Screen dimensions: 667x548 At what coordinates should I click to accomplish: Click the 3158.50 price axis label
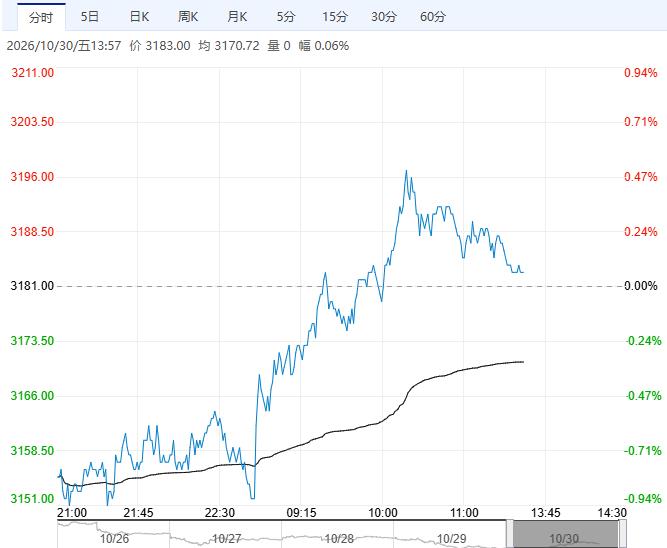(x=33, y=451)
